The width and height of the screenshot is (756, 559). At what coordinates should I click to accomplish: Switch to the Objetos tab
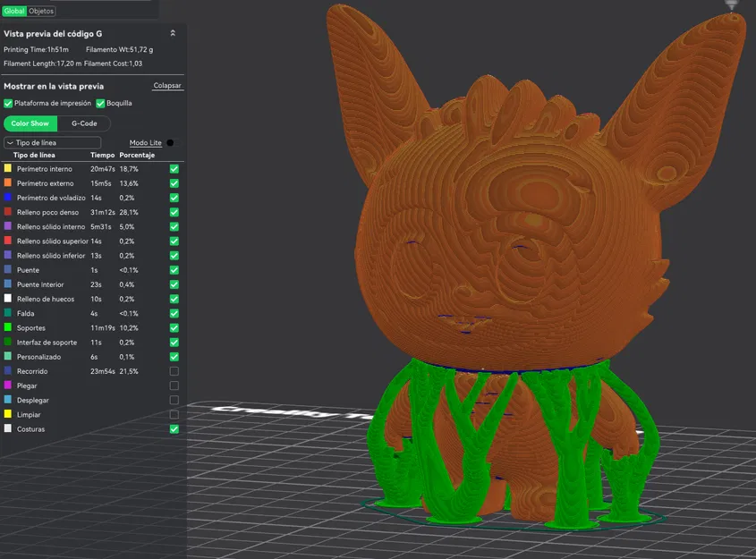[39, 12]
